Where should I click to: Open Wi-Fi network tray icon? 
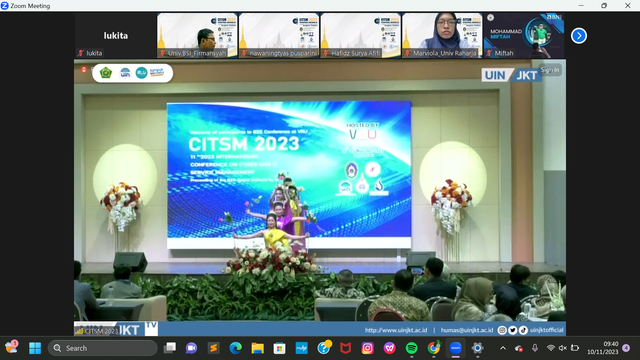550,348
